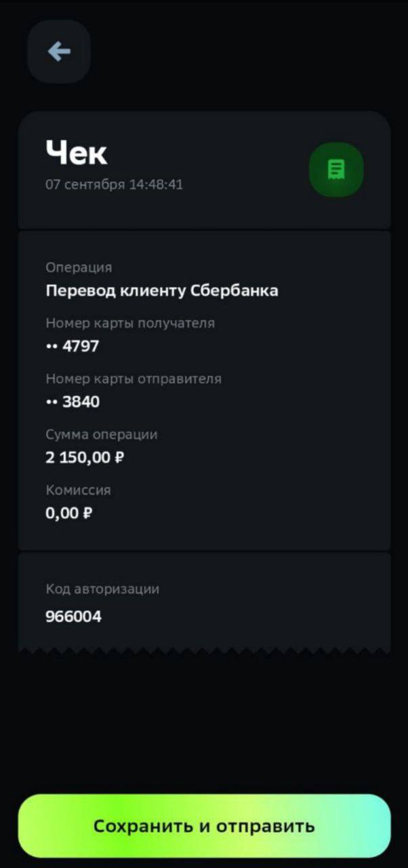
Task: Click the Номер карты отправителя label
Action: tap(134, 378)
